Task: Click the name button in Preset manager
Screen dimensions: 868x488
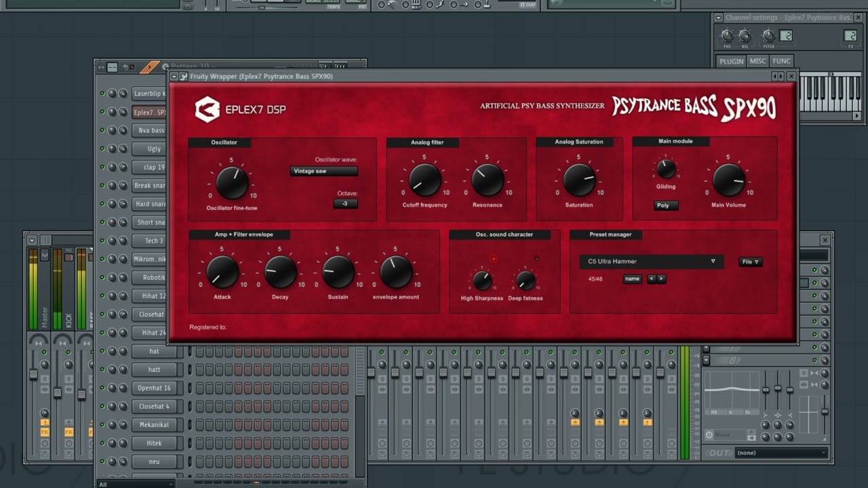Action: (632, 279)
